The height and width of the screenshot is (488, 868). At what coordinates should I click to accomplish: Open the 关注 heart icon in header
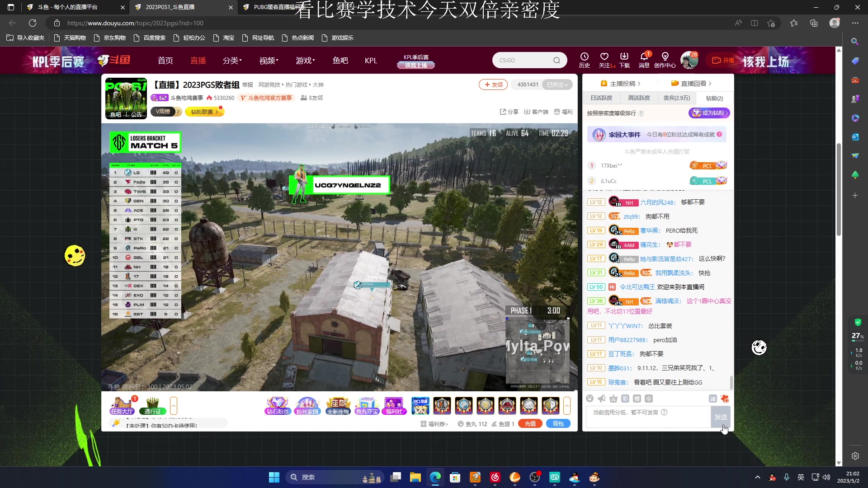tap(604, 60)
